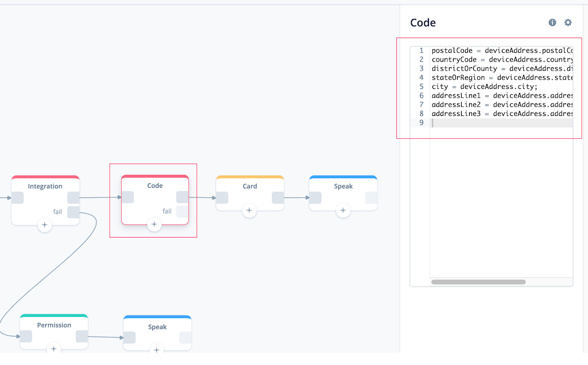This screenshot has height=365, width=588.
Task: Add a step below the Integration block
Action: click(x=45, y=225)
